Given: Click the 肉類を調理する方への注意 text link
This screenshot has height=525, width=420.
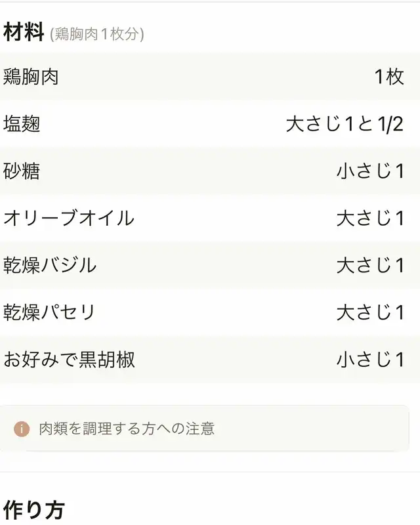Looking at the screenshot, I should [127, 429].
